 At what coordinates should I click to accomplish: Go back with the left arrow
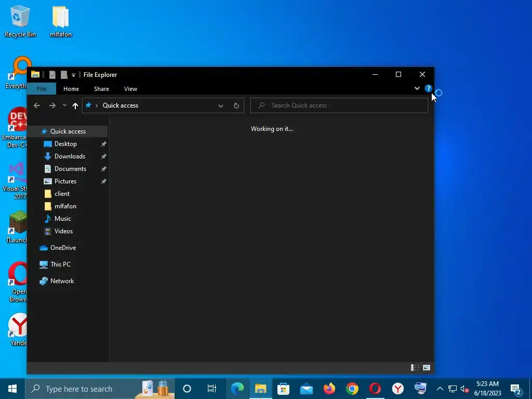coord(37,105)
